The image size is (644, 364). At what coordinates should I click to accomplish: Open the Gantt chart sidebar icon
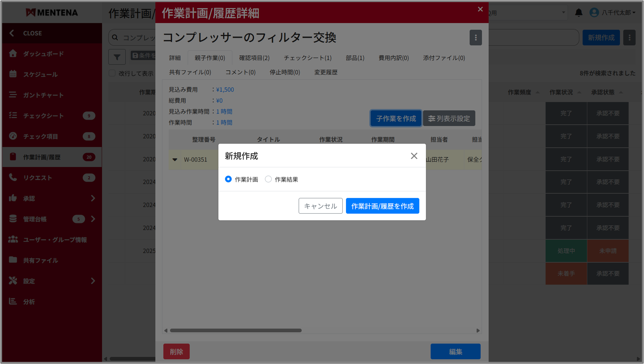coord(13,95)
